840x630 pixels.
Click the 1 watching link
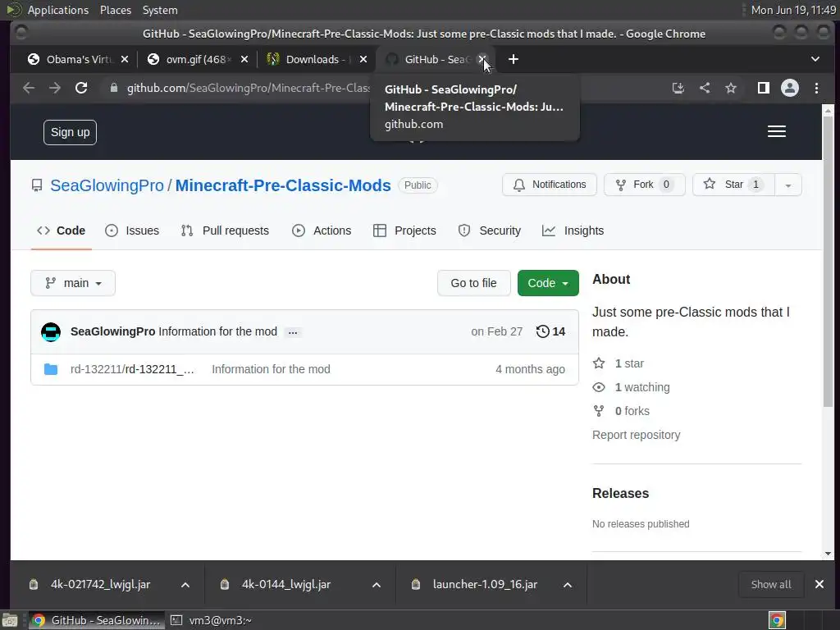(x=631, y=387)
